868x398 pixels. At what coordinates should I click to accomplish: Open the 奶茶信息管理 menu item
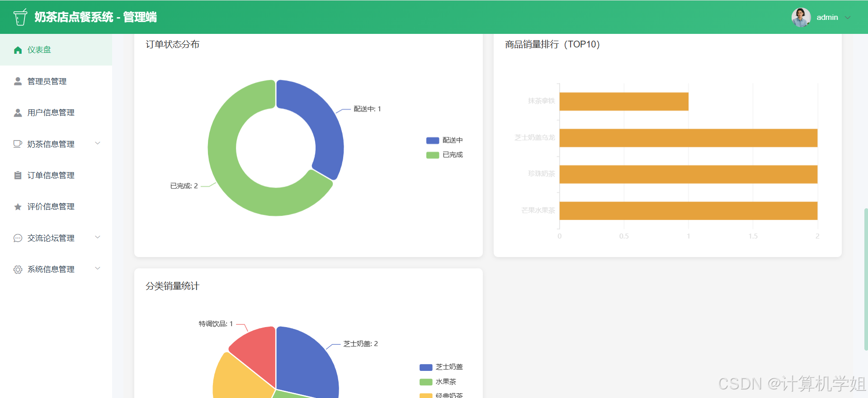tap(56, 144)
